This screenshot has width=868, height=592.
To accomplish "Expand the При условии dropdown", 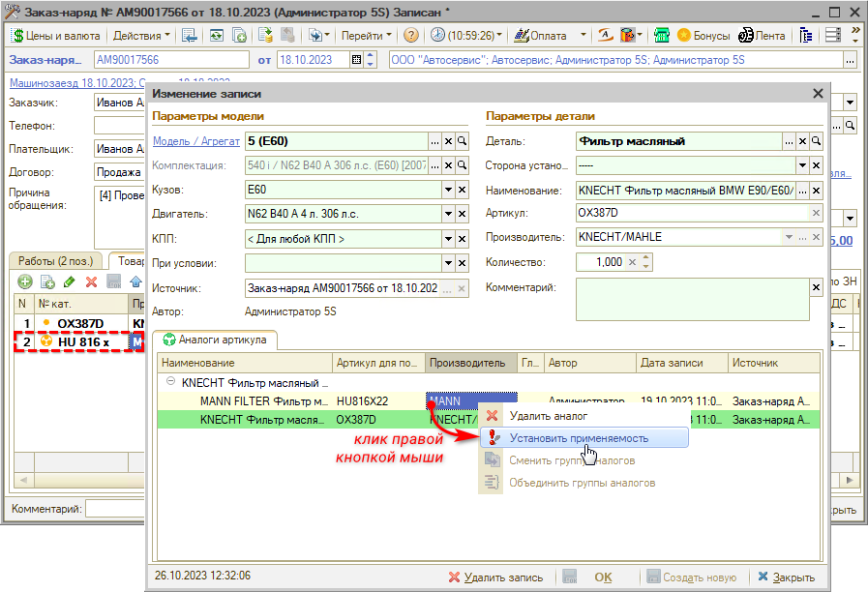I will click(448, 263).
